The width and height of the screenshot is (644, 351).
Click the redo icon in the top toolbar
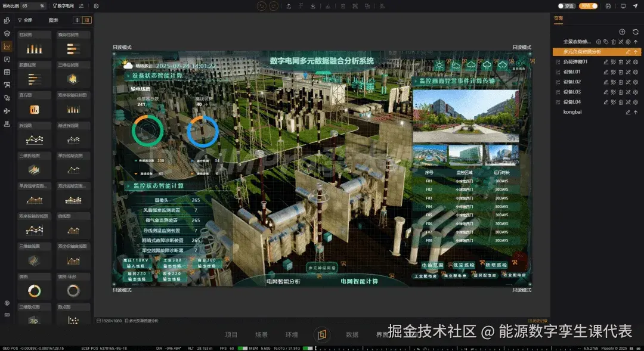point(274,6)
